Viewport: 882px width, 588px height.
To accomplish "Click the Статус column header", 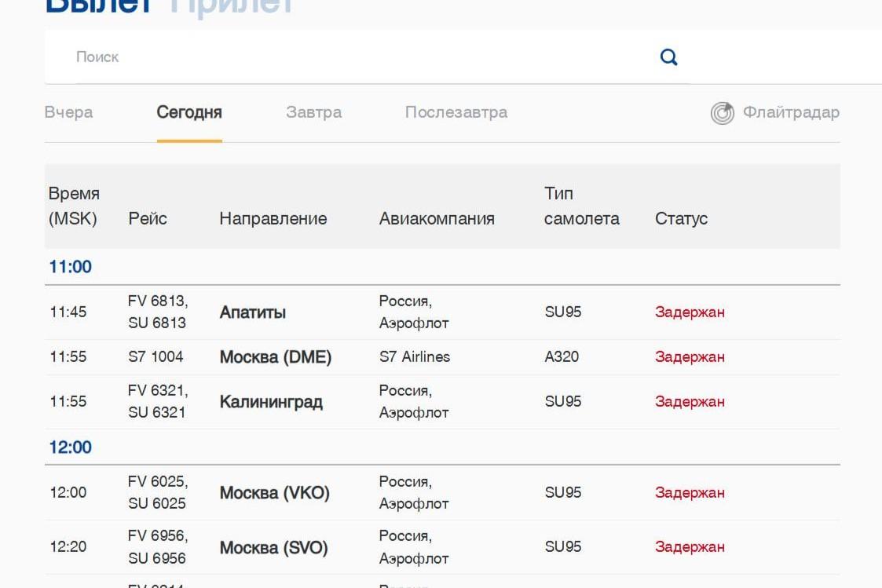I will pyautogui.click(x=681, y=219).
